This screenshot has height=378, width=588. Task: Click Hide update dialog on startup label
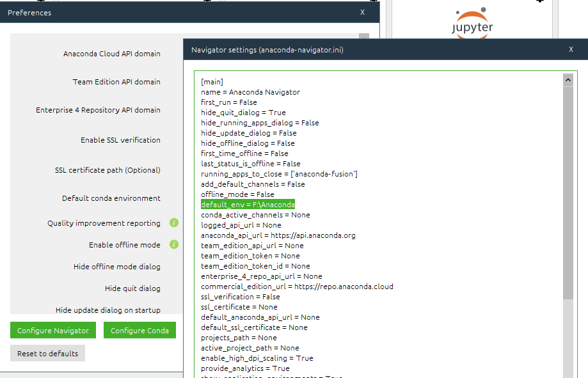tap(108, 310)
